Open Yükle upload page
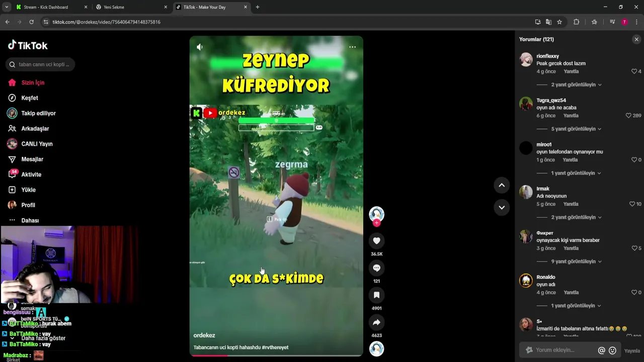This screenshot has width=644, height=362. point(28,190)
